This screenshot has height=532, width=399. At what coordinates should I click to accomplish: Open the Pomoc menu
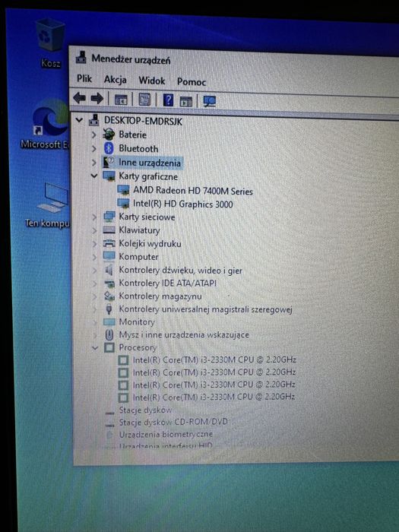point(192,82)
